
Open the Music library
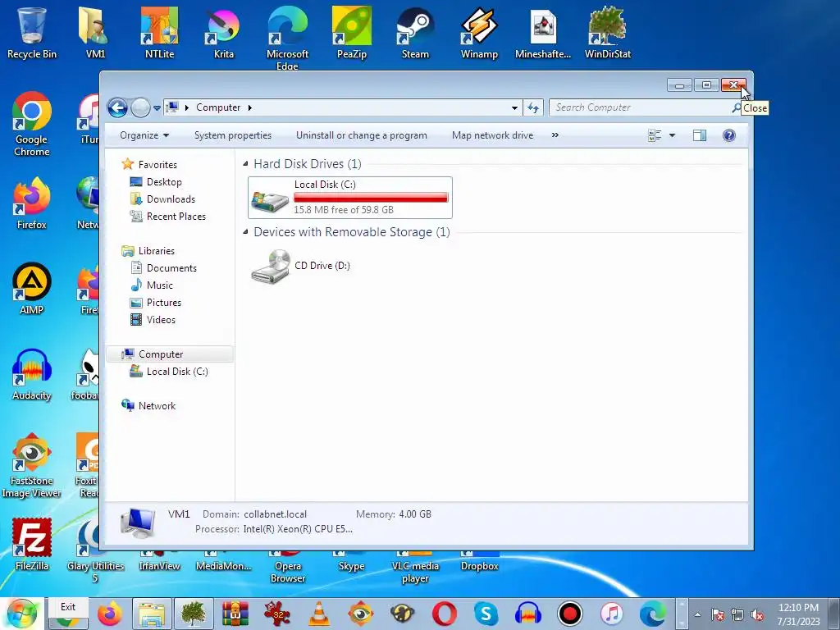coord(160,285)
